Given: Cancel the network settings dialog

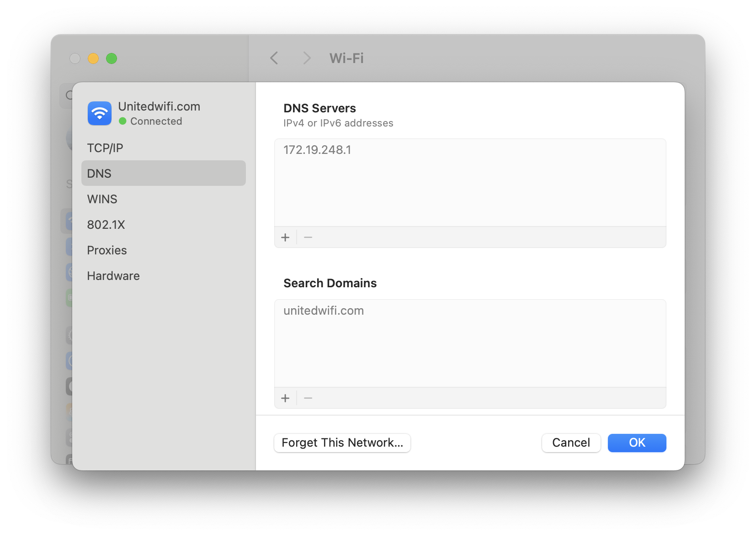Looking at the screenshot, I should pyautogui.click(x=571, y=443).
